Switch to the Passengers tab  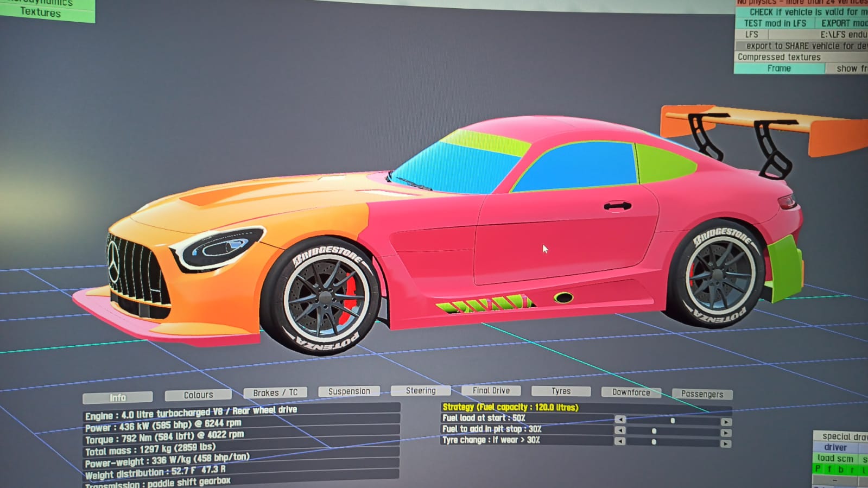pyautogui.click(x=702, y=394)
